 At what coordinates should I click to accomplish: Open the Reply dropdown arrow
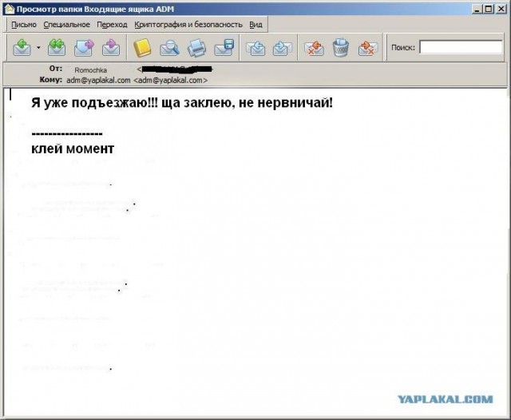(x=38, y=48)
